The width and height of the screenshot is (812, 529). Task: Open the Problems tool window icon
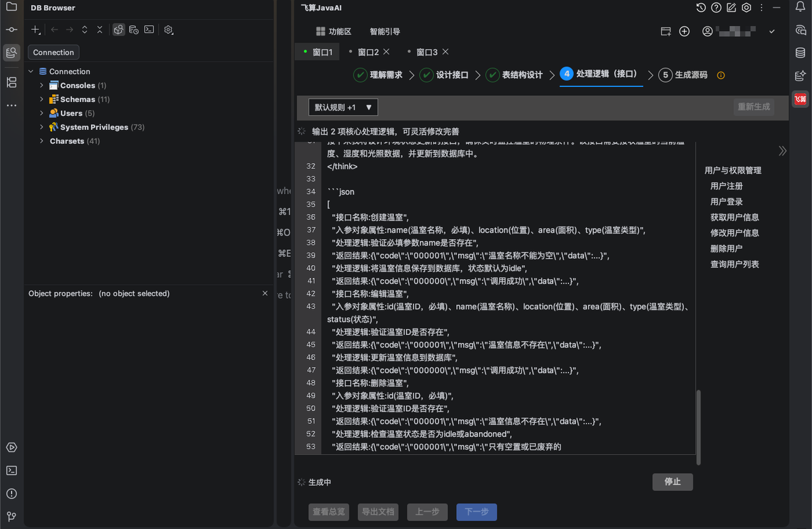[x=11, y=493]
